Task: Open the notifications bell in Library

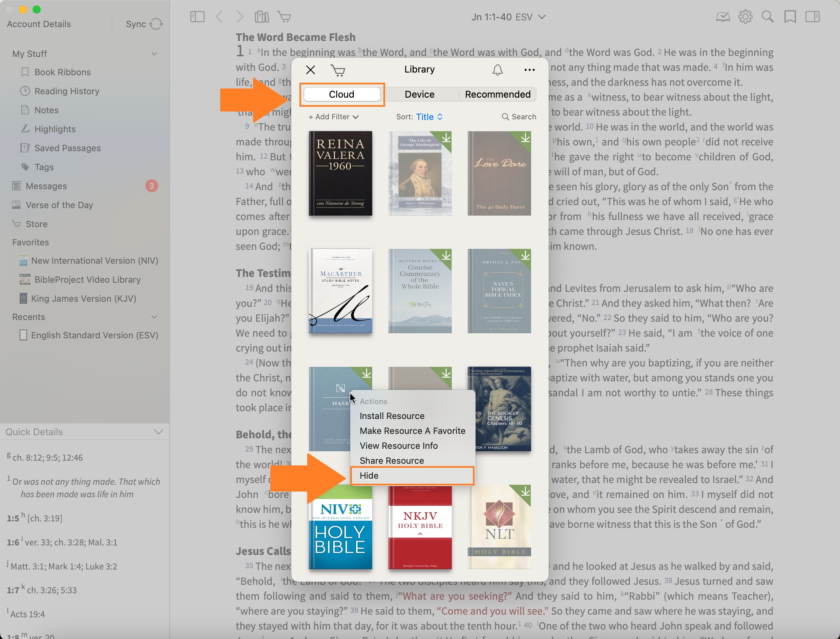Action: point(498,70)
